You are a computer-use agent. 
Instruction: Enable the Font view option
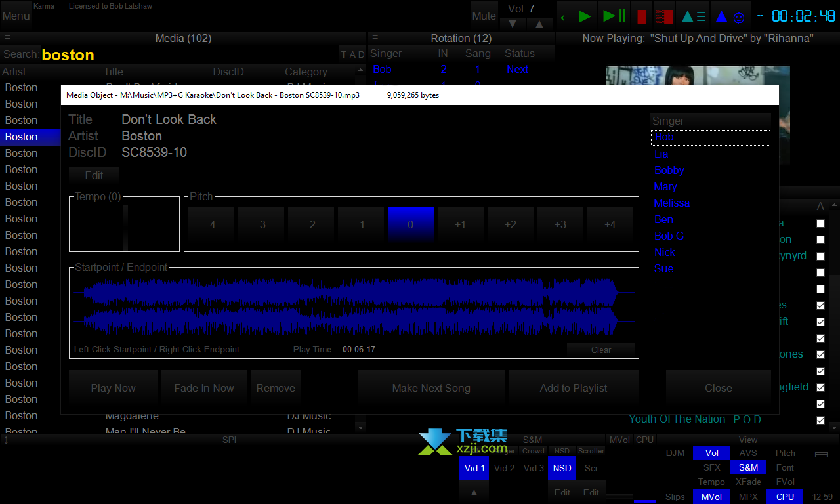[x=785, y=467]
